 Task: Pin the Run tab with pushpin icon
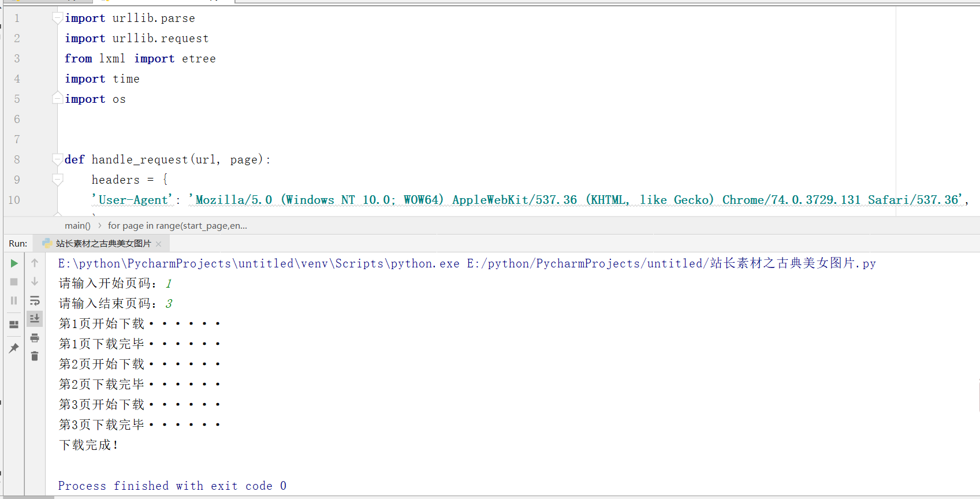point(14,348)
